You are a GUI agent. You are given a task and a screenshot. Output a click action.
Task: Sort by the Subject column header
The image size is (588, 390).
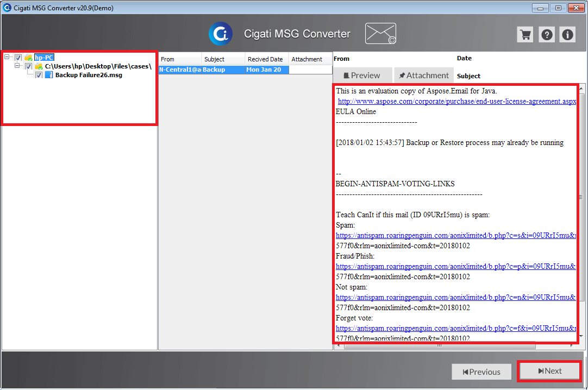click(x=223, y=59)
